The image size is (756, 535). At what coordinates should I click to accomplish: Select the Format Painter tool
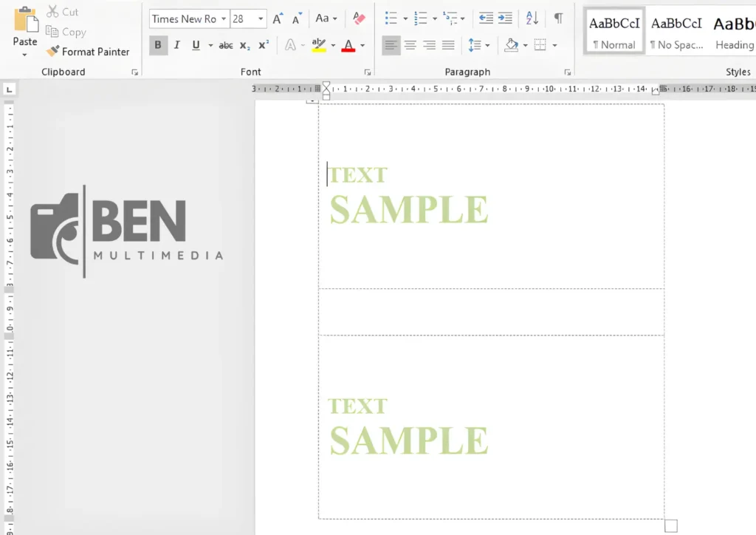click(x=88, y=52)
